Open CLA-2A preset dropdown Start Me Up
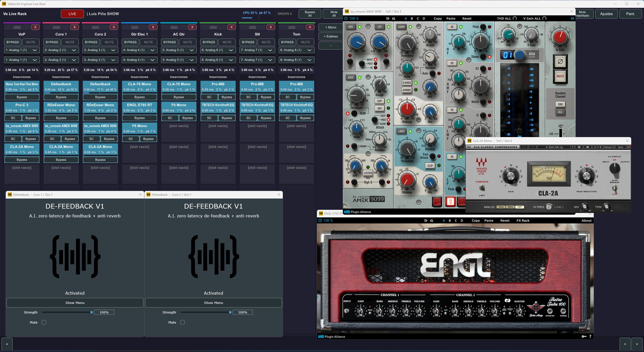 (555, 147)
